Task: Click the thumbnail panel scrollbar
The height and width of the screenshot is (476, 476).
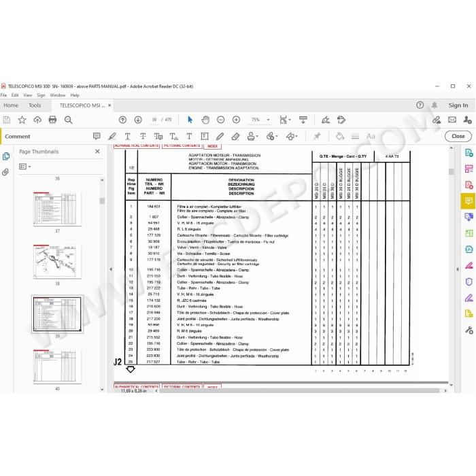Action: click(102, 201)
